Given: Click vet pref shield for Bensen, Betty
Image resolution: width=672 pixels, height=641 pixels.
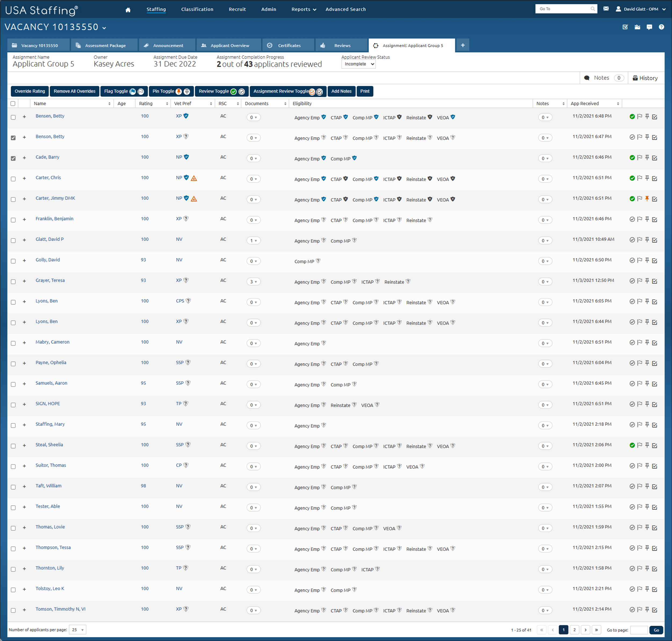Looking at the screenshot, I should pyautogui.click(x=186, y=116).
